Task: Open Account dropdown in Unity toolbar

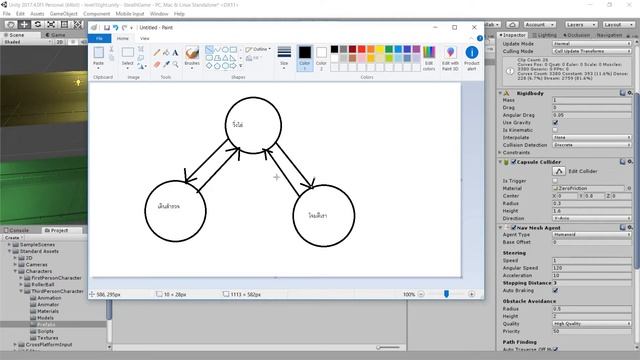Action: [540, 25]
